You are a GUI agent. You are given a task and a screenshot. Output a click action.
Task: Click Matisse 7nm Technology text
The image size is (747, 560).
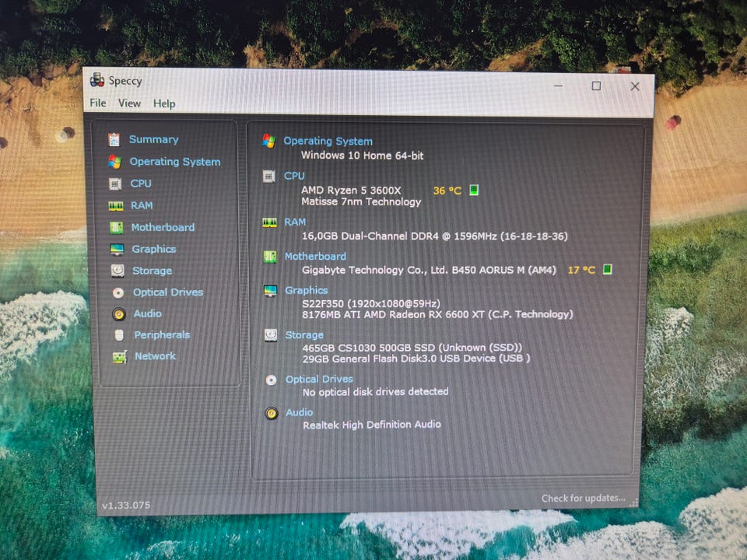[x=361, y=202]
